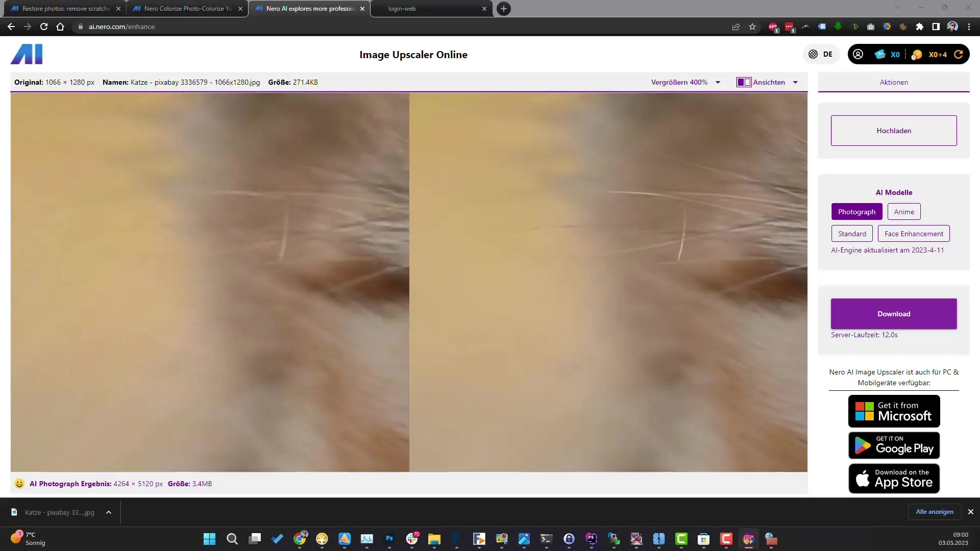The height and width of the screenshot is (551, 980).
Task: Click the smiley feedback icon
Action: pyautogui.click(x=19, y=484)
